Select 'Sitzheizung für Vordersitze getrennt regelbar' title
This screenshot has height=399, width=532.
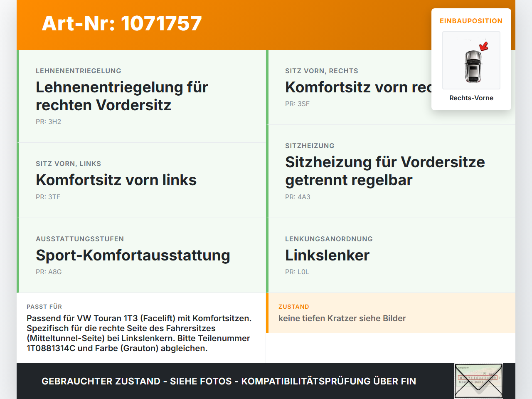385,171
